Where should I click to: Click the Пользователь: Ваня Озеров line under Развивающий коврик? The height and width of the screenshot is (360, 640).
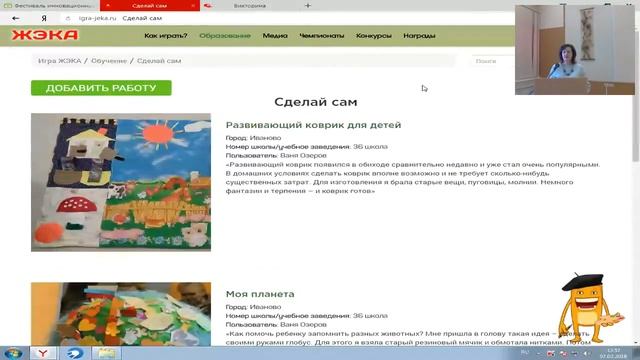[x=276, y=156]
